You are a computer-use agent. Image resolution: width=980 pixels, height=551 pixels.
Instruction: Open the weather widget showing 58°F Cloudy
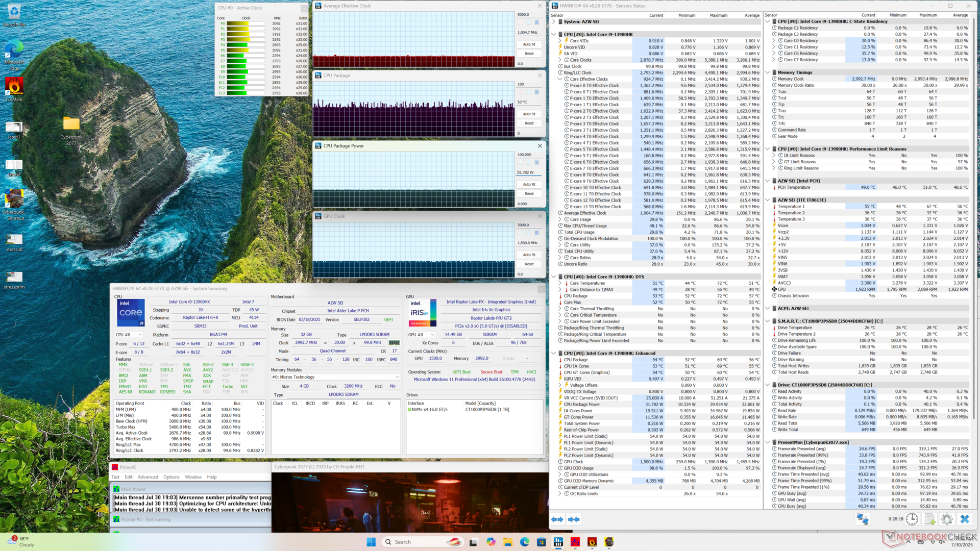pyautogui.click(x=21, y=542)
